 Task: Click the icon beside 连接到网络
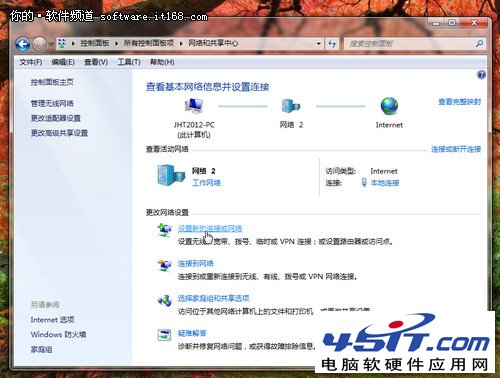point(164,265)
